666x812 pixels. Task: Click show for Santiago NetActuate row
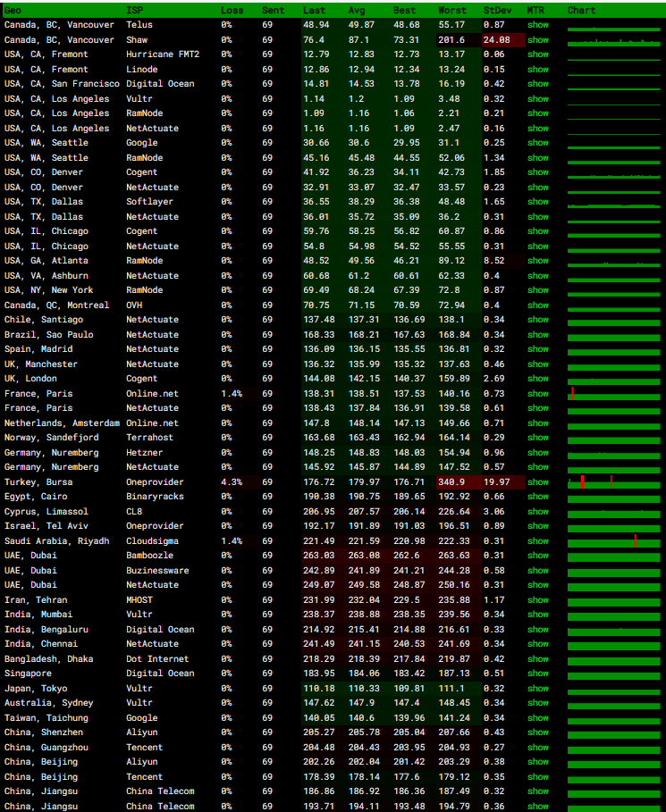click(537, 320)
